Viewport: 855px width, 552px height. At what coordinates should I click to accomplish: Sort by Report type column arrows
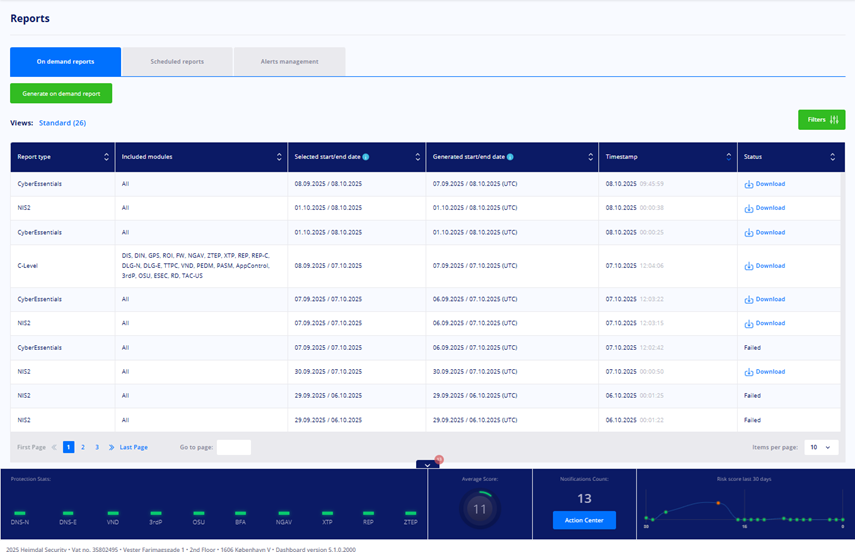coord(106,157)
